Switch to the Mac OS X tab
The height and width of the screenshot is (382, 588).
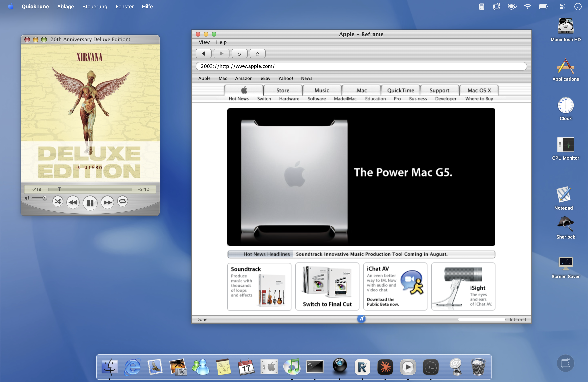[479, 90]
